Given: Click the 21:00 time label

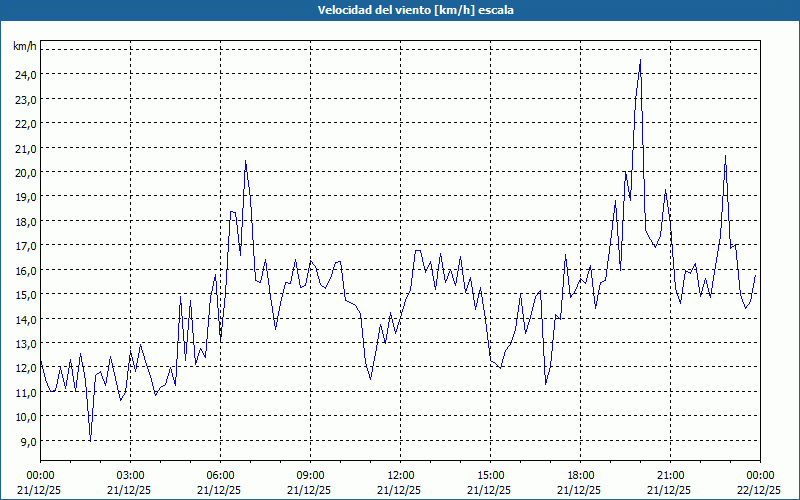Looking at the screenshot, I should (670, 475).
